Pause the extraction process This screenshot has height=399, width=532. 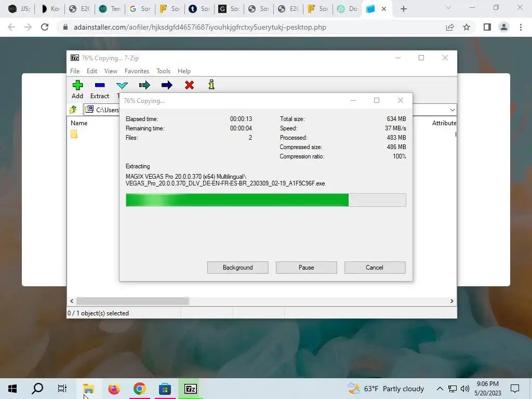pos(307,268)
